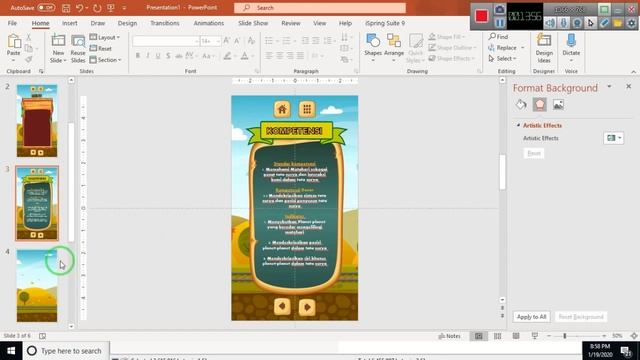Click the Save icon in title bar
This screenshot has height=360, width=640.
pos(66,8)
